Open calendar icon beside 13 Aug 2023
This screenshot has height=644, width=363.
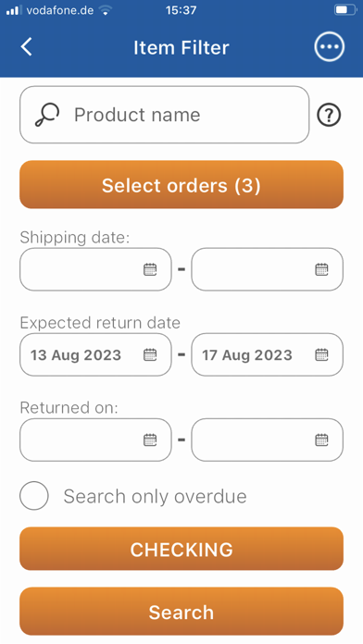tap(150, 354)
